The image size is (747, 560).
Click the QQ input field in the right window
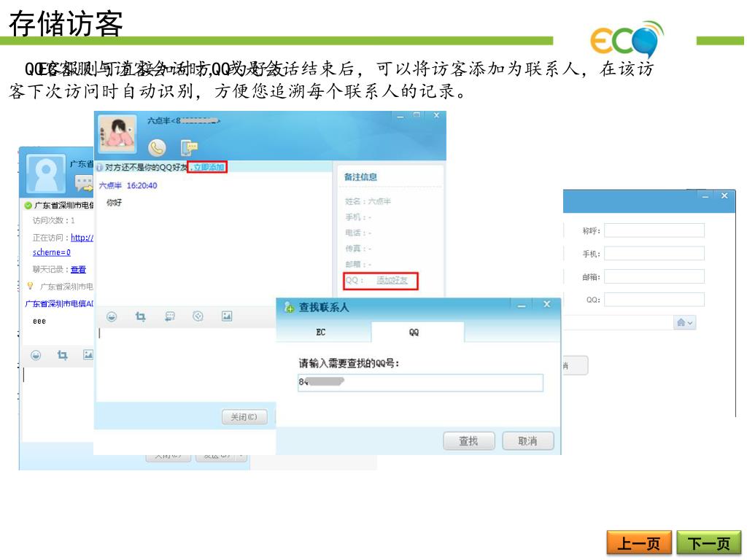(x=654, y=300)
